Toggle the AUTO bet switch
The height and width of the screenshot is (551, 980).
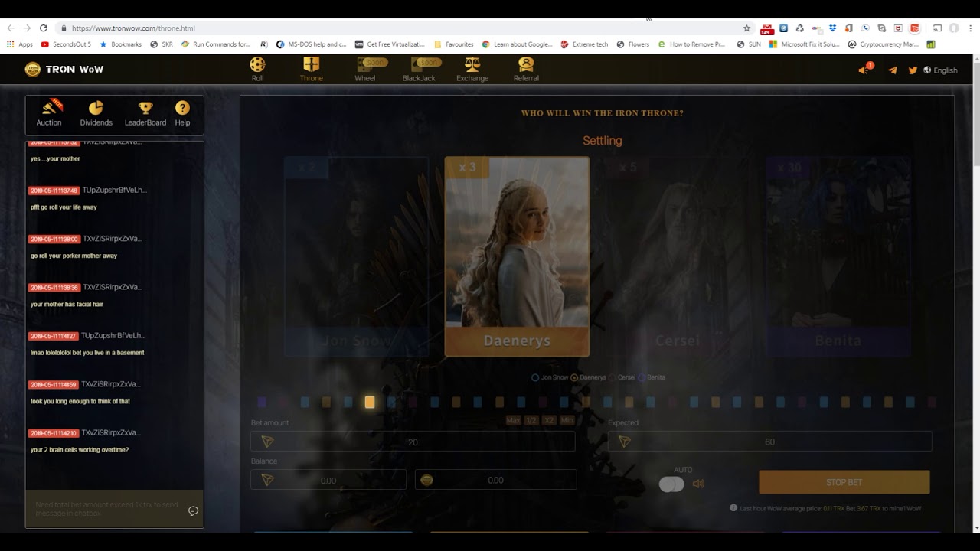pyautogui.click(x=671, y=484)
